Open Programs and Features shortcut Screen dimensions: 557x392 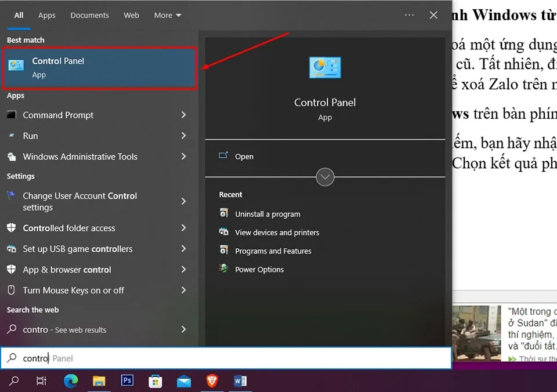pos(273,251)
